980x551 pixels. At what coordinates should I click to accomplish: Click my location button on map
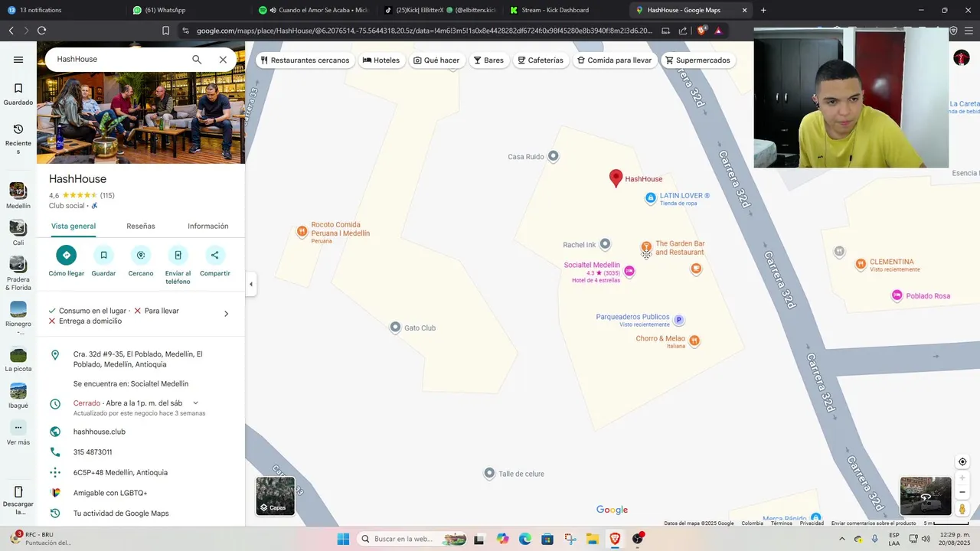pyautogui.click(x=962, y=462)
